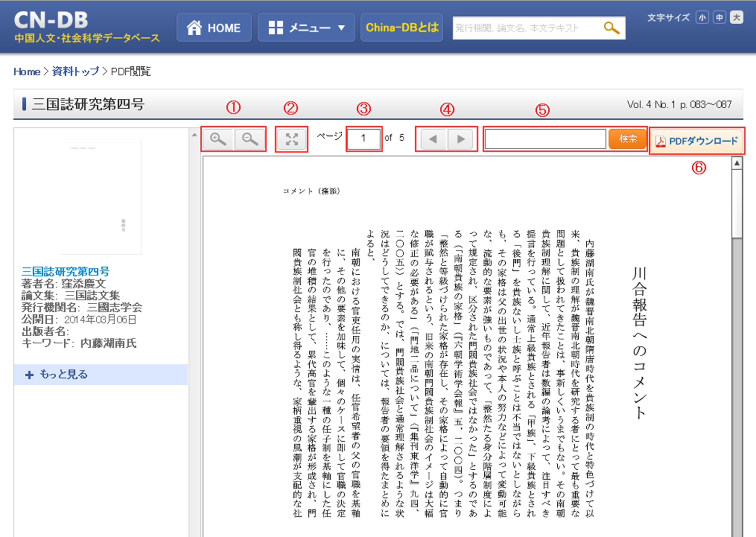Click the orange 検索 button
Viewport: 756px width, 537px height.
click(x=627, y=139)
